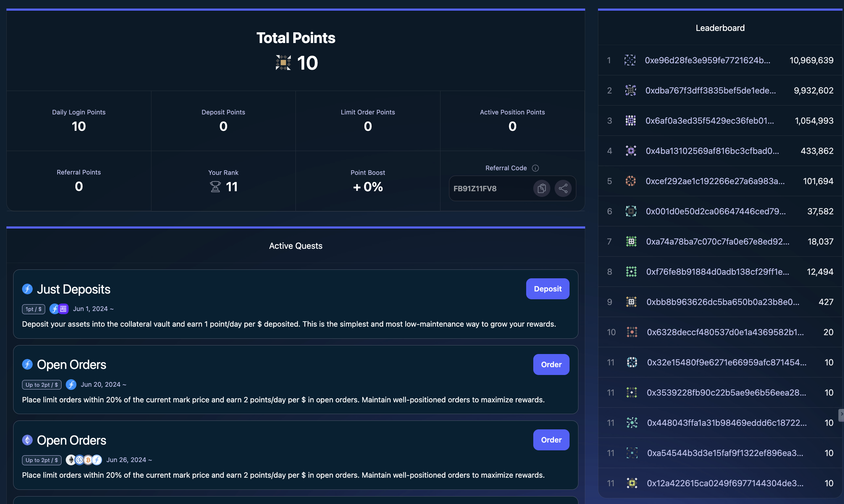
Task: Click avatar of rank 5 leaderboard address
Action: [630, 181]
